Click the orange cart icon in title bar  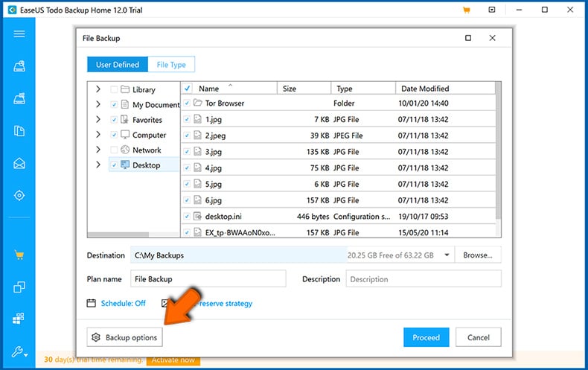tap(467, 10)
